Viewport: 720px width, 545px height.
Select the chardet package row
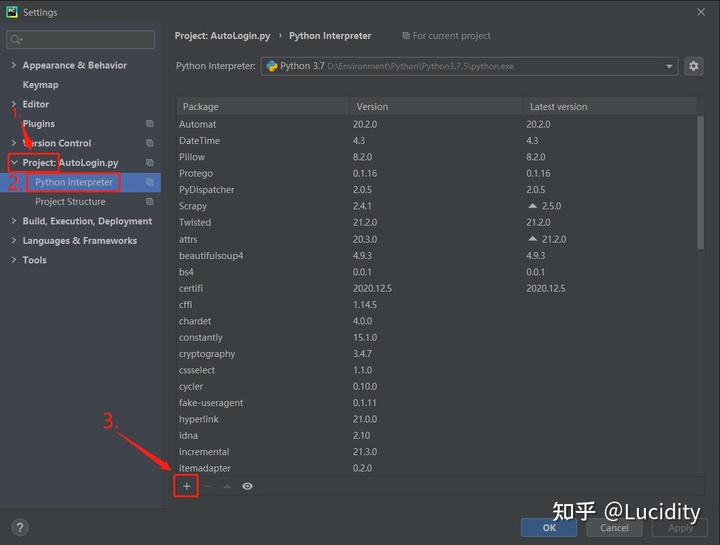click(x=437, y=321)
